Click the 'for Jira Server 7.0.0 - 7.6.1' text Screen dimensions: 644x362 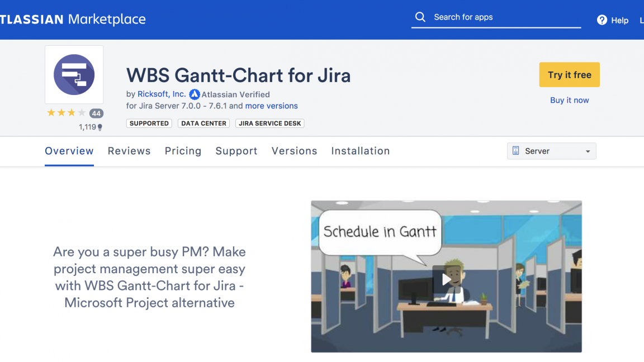[176, 106]
